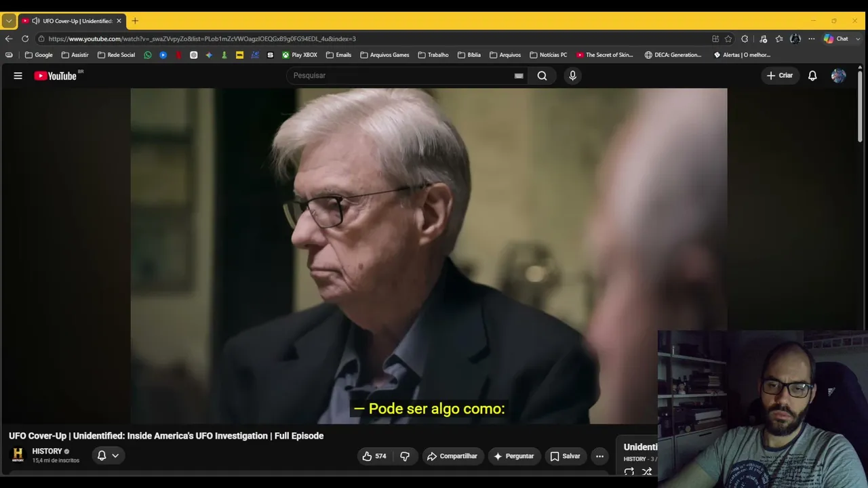Start voice search with the microphone
The image size is (868, 488).
click(572, 76)
